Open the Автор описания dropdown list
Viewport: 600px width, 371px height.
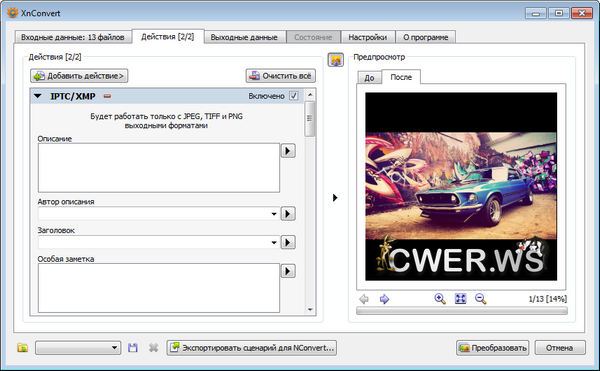click(274, 214)
